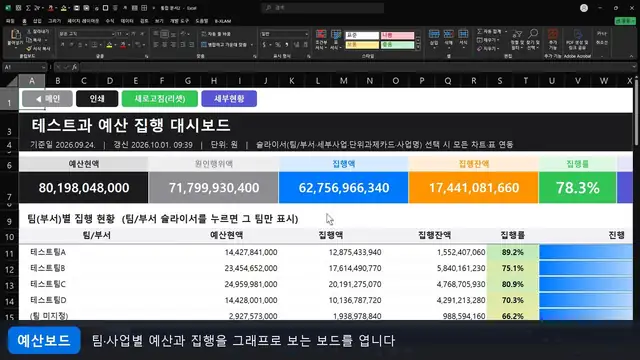This screenshot has height=360, width=640.
Task: Switch to the Data (데이터) tab
Action: tap(127, 21)
